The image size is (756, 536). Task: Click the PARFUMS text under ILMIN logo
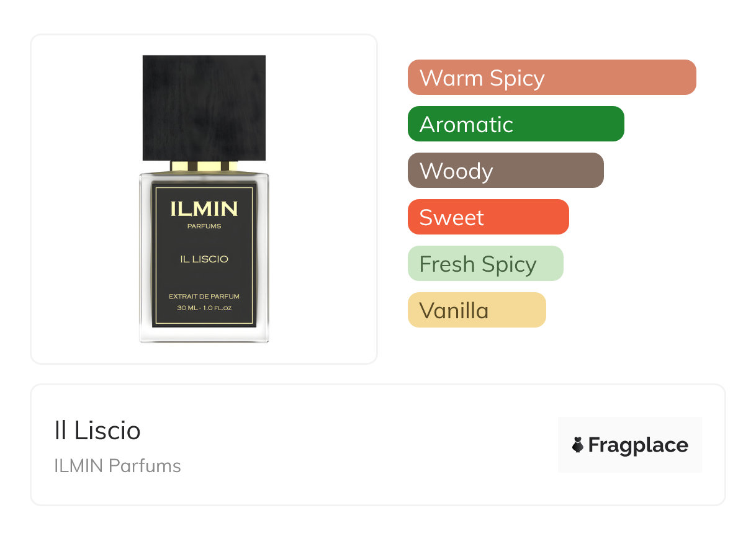pos(204,226)
